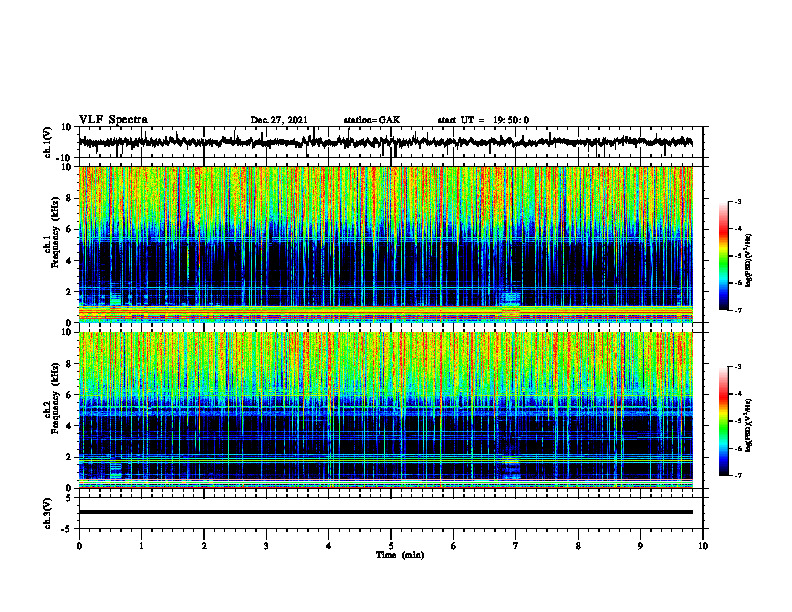Select the "start UT = 19:50: 0" text

click(x=483, y=120)
